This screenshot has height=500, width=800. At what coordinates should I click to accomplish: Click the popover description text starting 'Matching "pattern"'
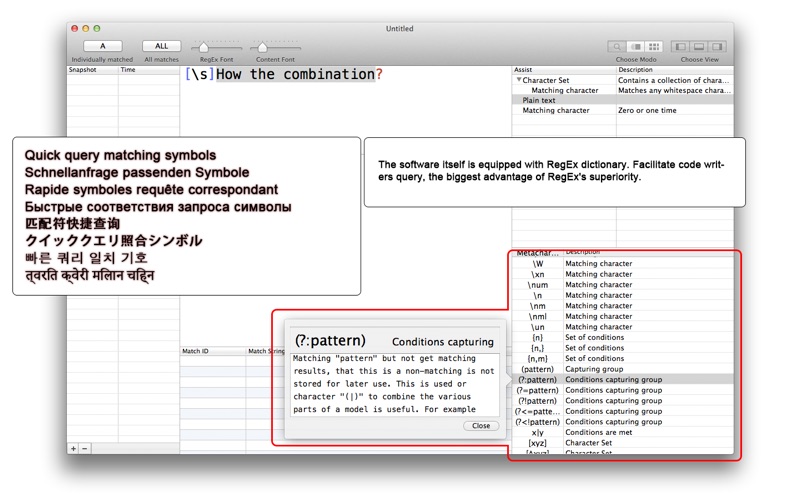(x=394, y=384)
